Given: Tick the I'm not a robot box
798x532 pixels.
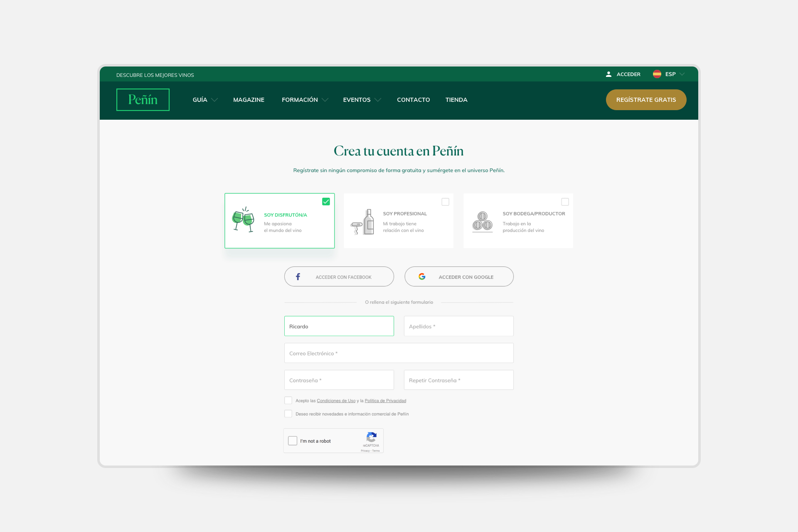Looking at the screenshot, I should (293, 441).
